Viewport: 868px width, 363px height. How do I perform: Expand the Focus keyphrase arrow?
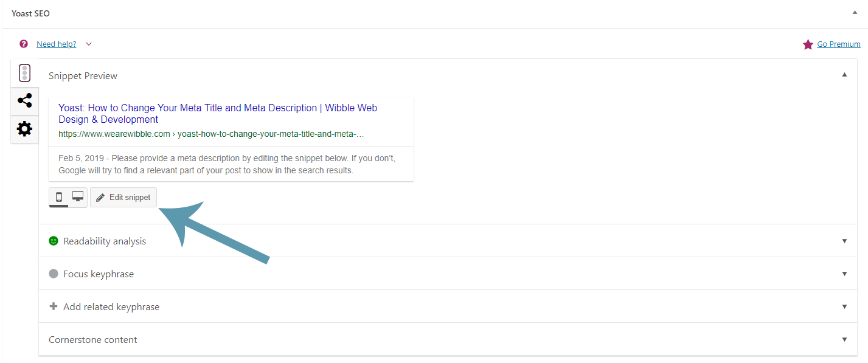click(x=844, y=274)
